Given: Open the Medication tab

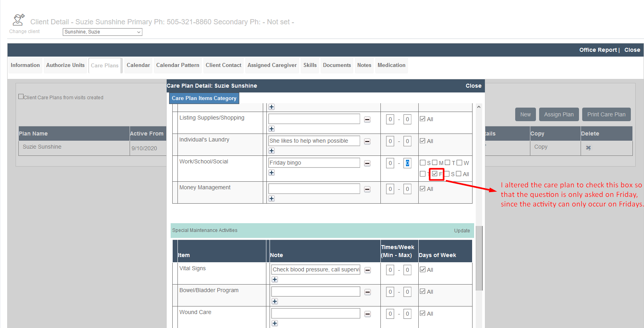Looking at the screenshot, I should [392, 65].
